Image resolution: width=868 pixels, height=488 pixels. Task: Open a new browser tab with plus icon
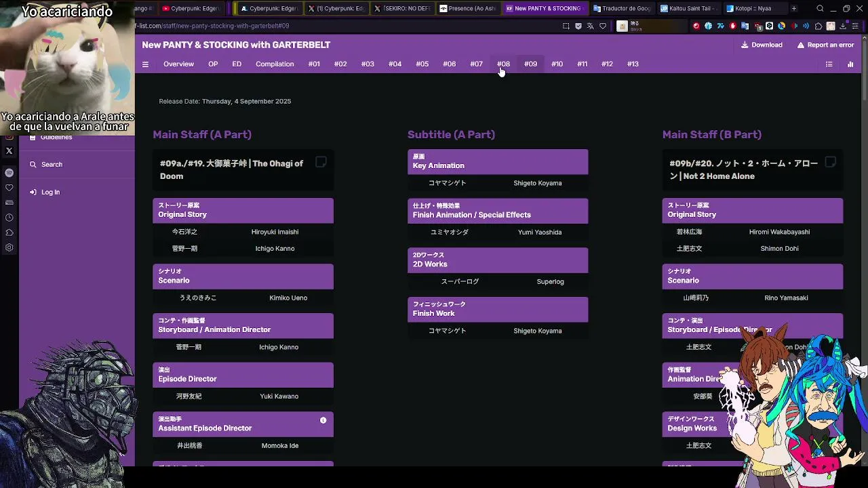click(794, 9)
